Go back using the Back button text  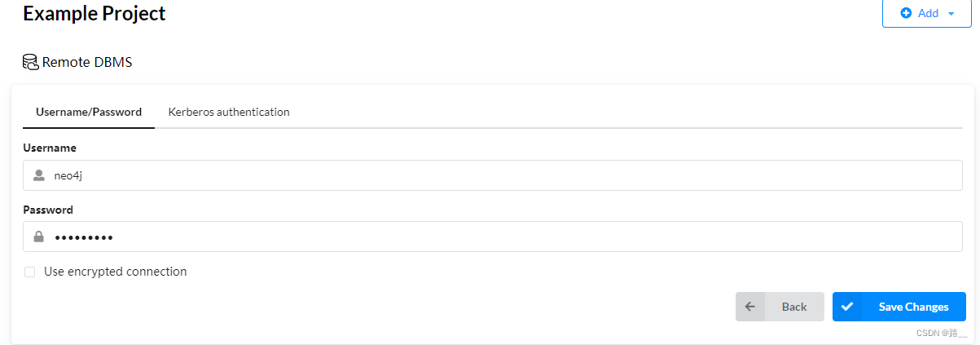point(794,307)
